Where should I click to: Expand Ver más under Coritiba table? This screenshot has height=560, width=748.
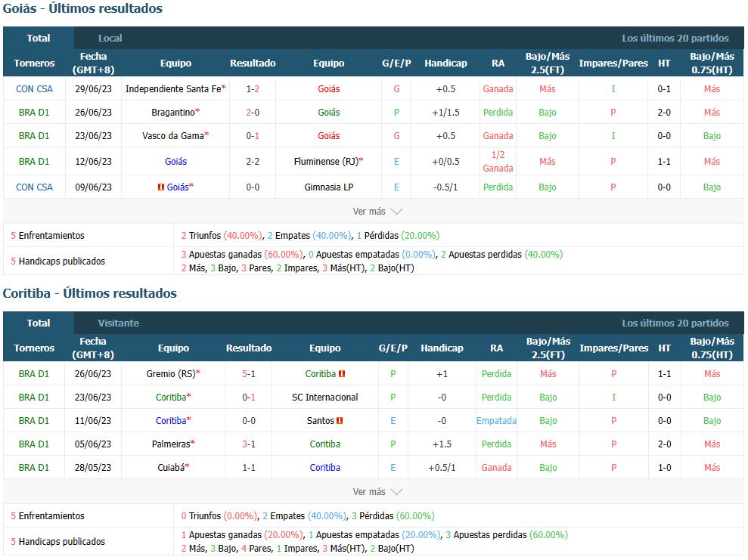pos(377,491)
